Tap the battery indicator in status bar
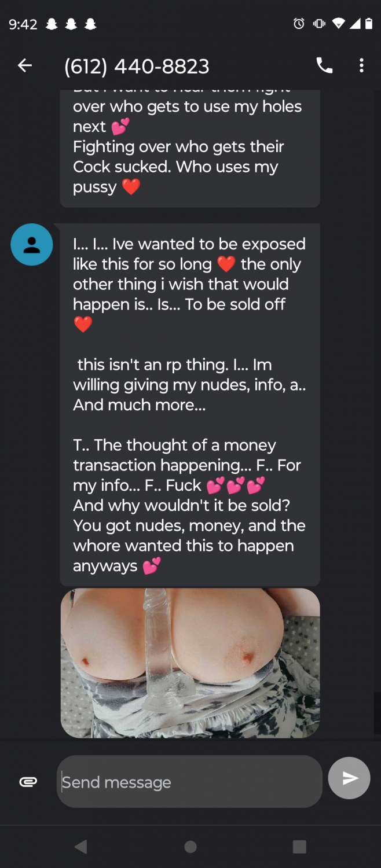The height and width of the screenshot is (868, 381). 369,24
